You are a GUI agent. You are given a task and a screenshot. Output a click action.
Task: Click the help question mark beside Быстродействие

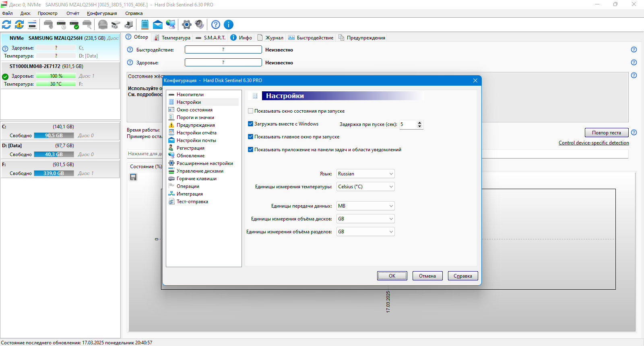coord(130,50)
